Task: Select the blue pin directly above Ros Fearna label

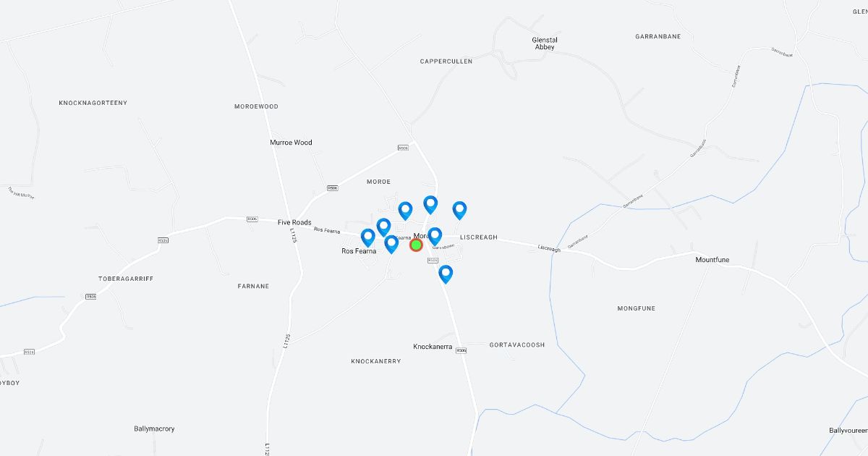Action: coord(368,237)
